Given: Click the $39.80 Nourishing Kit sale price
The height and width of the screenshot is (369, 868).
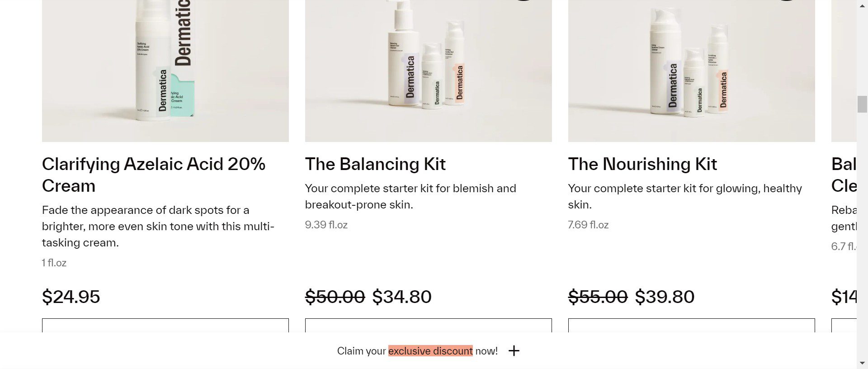Looking at the screenshot, I should pos(665,297).
